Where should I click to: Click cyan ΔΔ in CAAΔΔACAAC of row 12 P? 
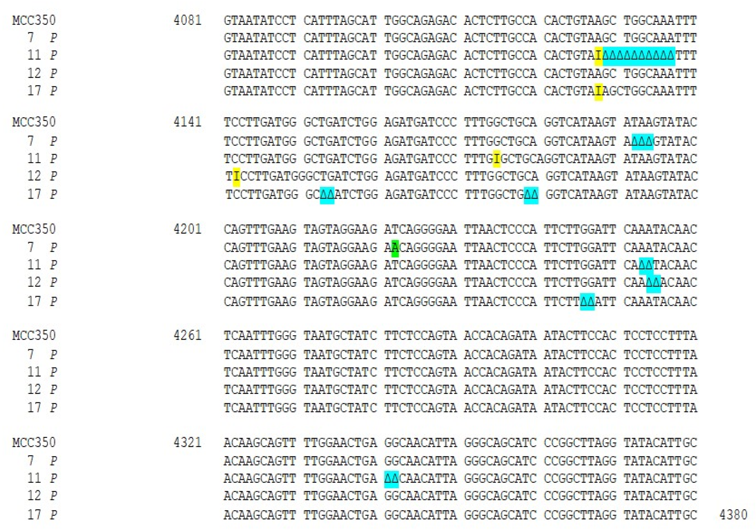click(x=654, y=283)
